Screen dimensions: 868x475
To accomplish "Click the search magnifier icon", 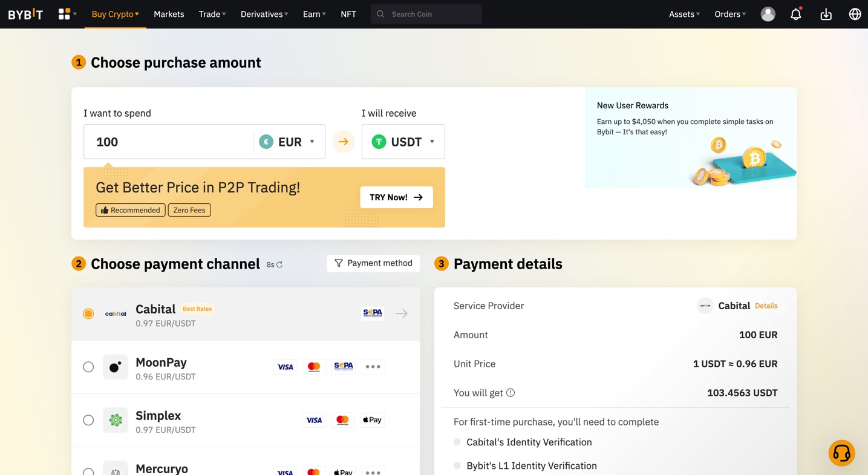I will click(380, 14).
